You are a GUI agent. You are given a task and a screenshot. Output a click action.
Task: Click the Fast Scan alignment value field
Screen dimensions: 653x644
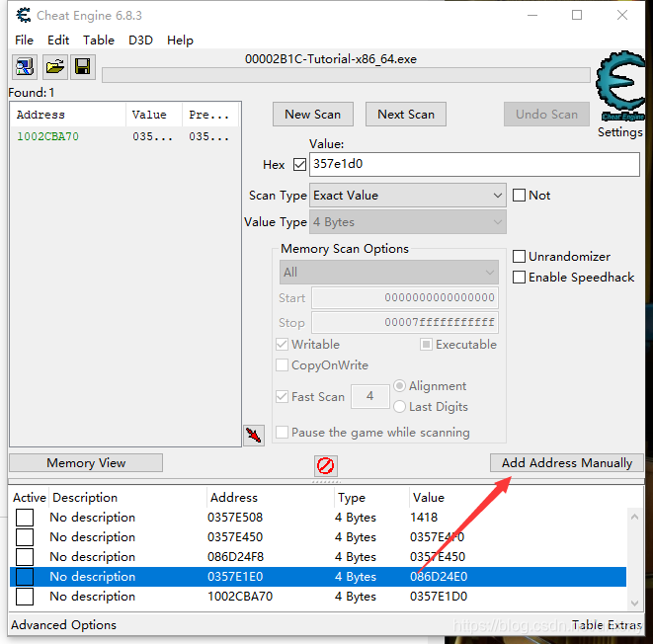click(x=369, y=396)
